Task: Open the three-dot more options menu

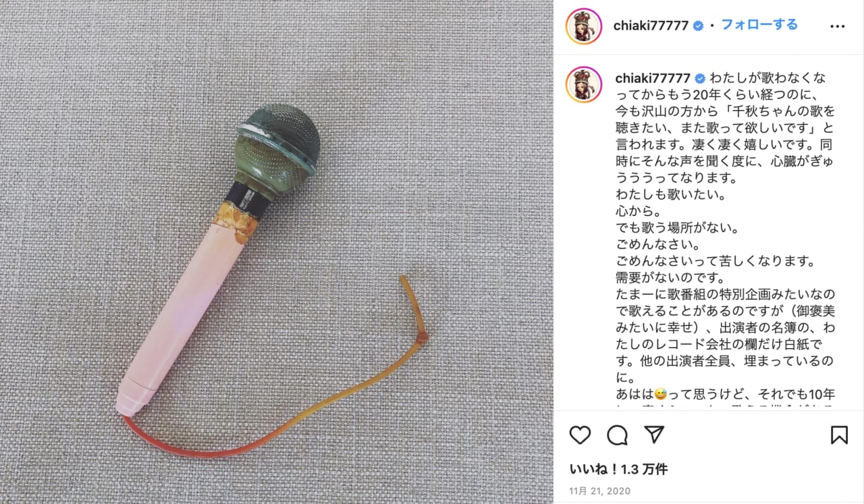Action: pos(837,26)
